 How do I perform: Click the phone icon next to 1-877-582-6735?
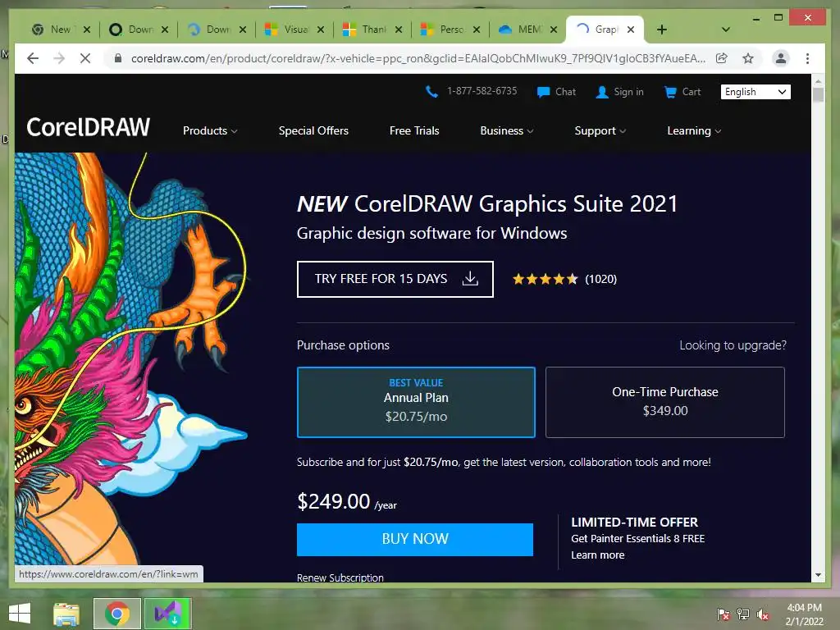(431, 92)
